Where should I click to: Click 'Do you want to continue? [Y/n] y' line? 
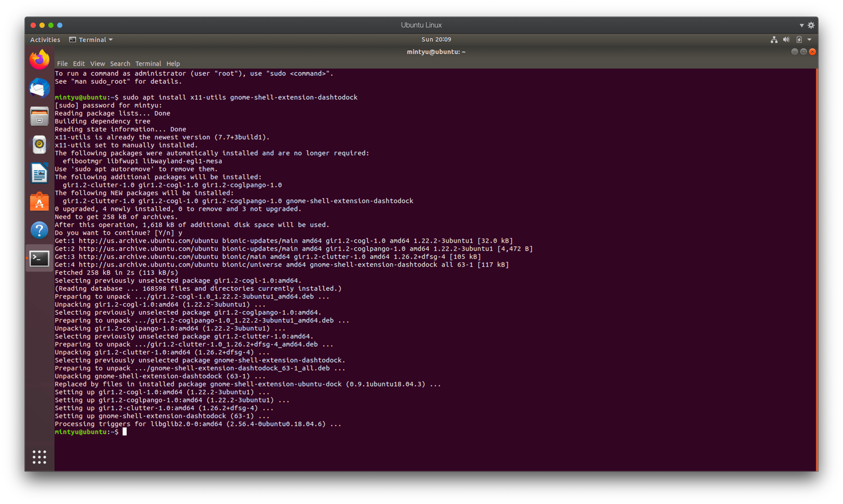pyautogui.click(x=119, y=233)
